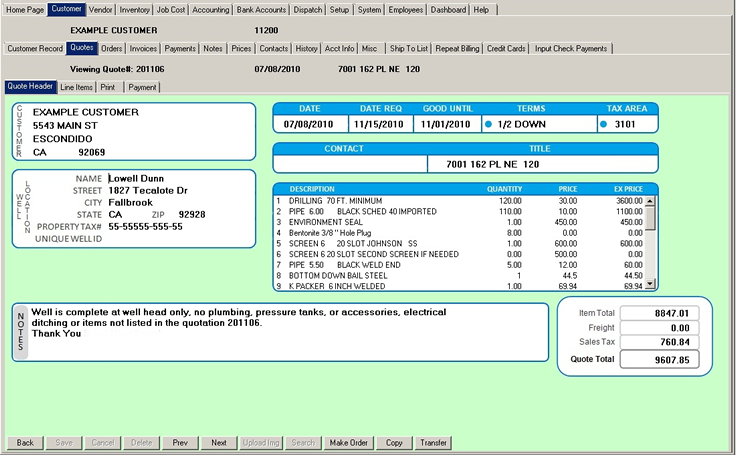Open the quote Print tab

(108, 87)
